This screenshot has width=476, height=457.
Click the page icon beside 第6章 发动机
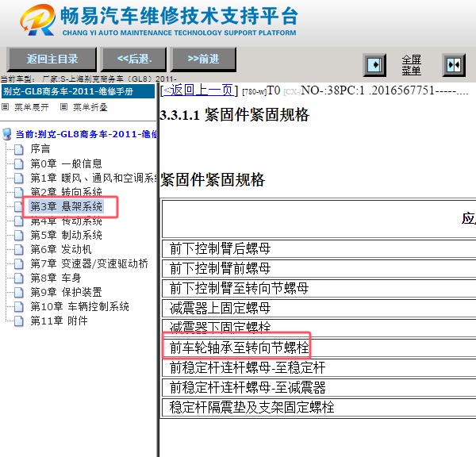(19, 250)
